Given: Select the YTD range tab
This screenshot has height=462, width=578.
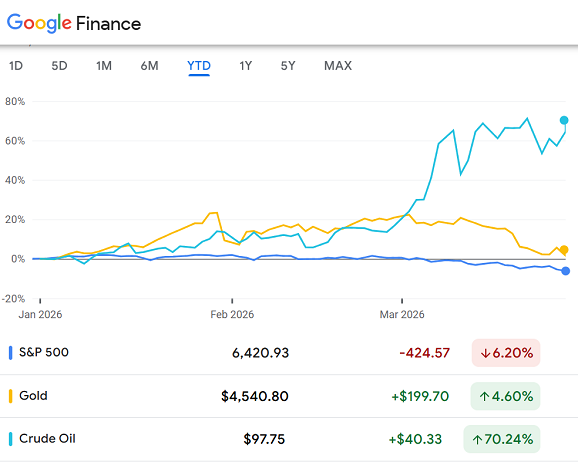Looking at the screenshot, I should click(199, 66).
